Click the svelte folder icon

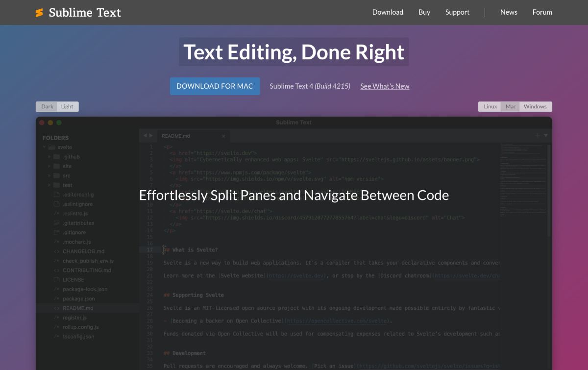click(52, 147)
